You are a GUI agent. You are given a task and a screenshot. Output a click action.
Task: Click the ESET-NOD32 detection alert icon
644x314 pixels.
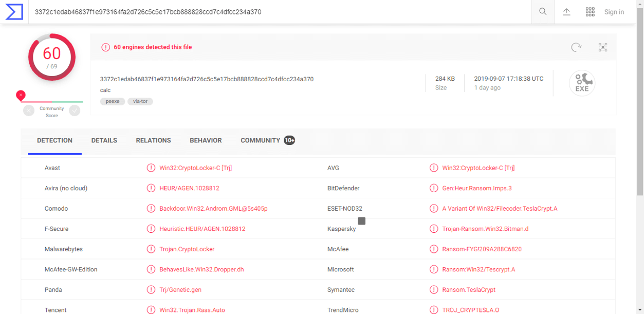[434, 209]
